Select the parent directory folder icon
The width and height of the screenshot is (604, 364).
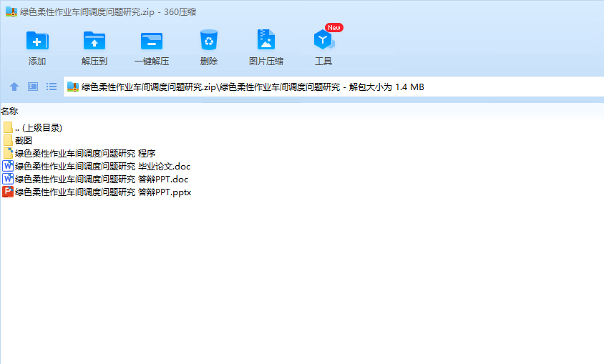[x=8, y=127]
